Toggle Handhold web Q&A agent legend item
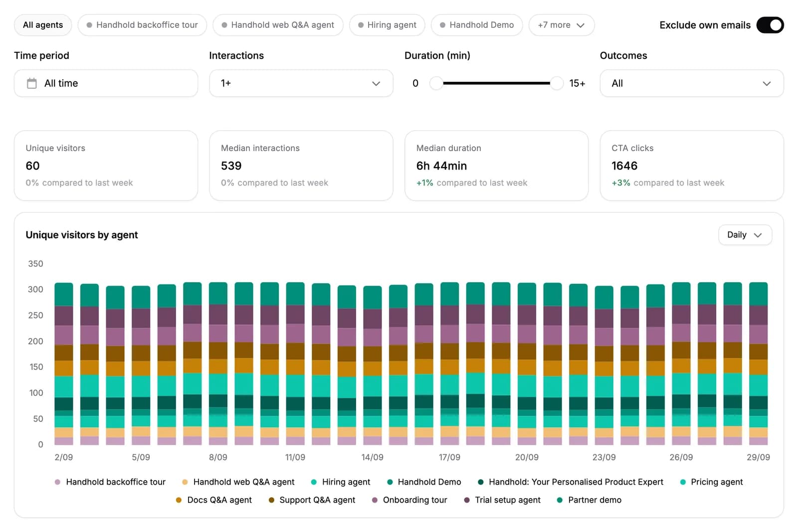Image resolution: width=798 pixels, height=532 pixels. tap(238, 482)
